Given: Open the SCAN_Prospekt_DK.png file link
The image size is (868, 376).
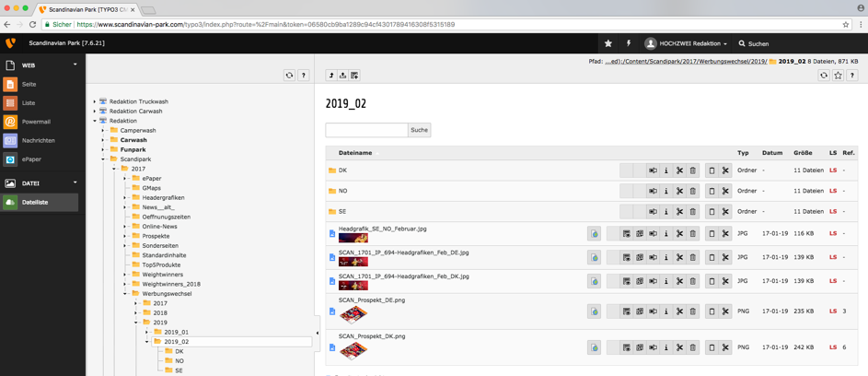Looking at the screenshot, I should (372, 336).
